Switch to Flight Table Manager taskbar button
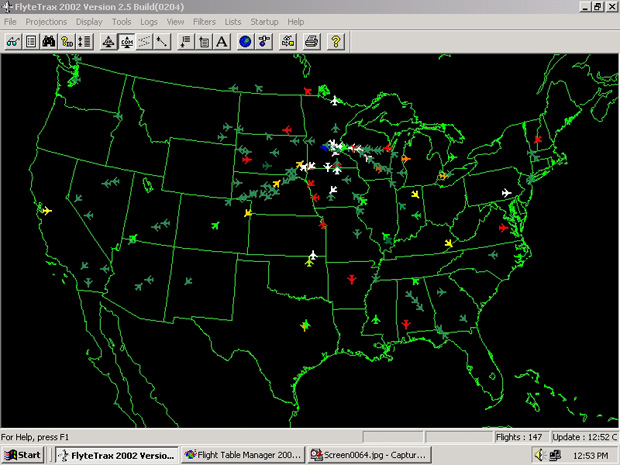 click(243, 455)
